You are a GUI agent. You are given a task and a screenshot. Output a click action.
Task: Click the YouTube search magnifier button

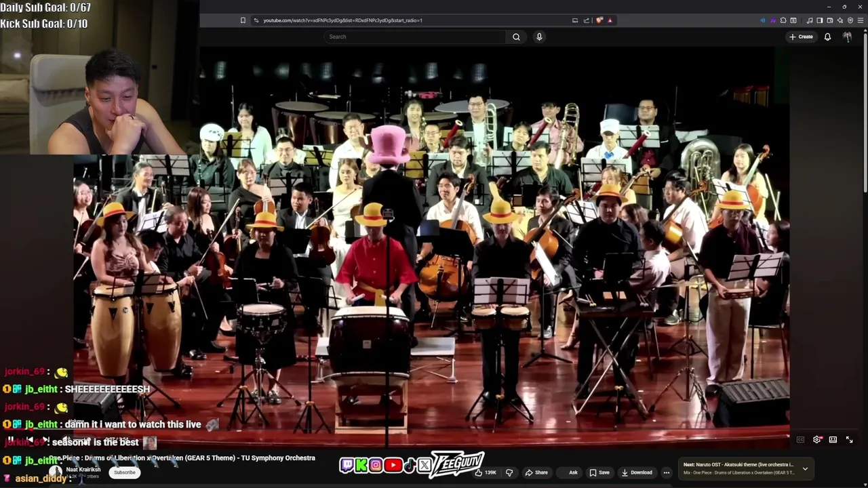pos(516,37)
